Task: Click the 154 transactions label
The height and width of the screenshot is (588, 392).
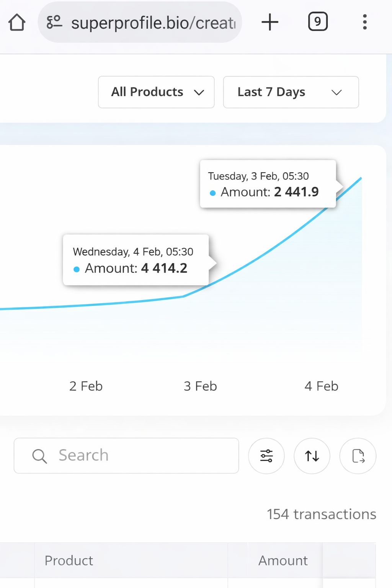Action: 321,514
